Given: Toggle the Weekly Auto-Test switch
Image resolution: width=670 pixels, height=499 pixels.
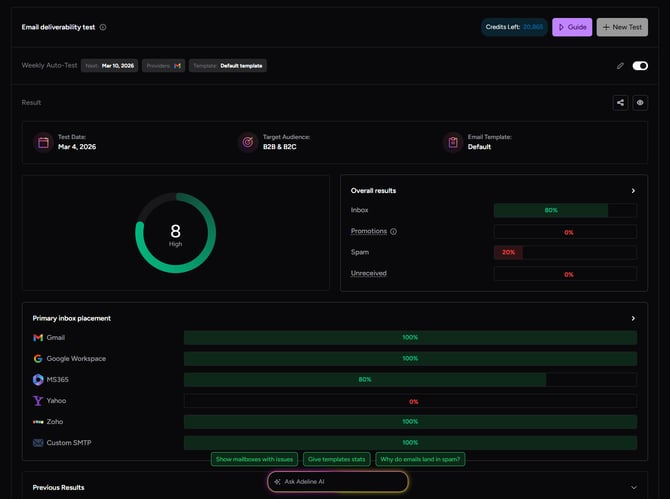Looking at the screenshot, I should [640, 66].
